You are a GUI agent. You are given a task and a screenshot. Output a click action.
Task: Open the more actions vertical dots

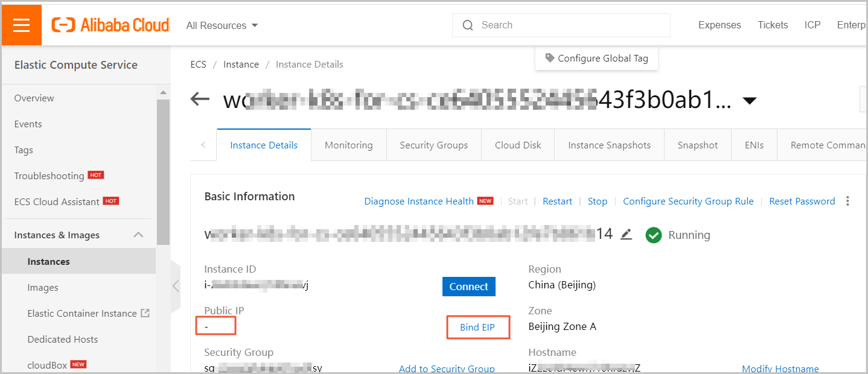point(848,201)
